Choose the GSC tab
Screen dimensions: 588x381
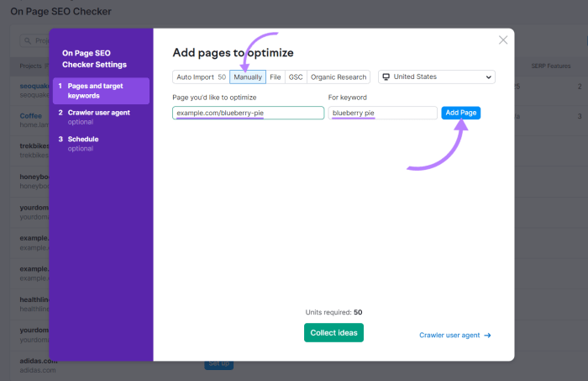click(x=296, y=77)
